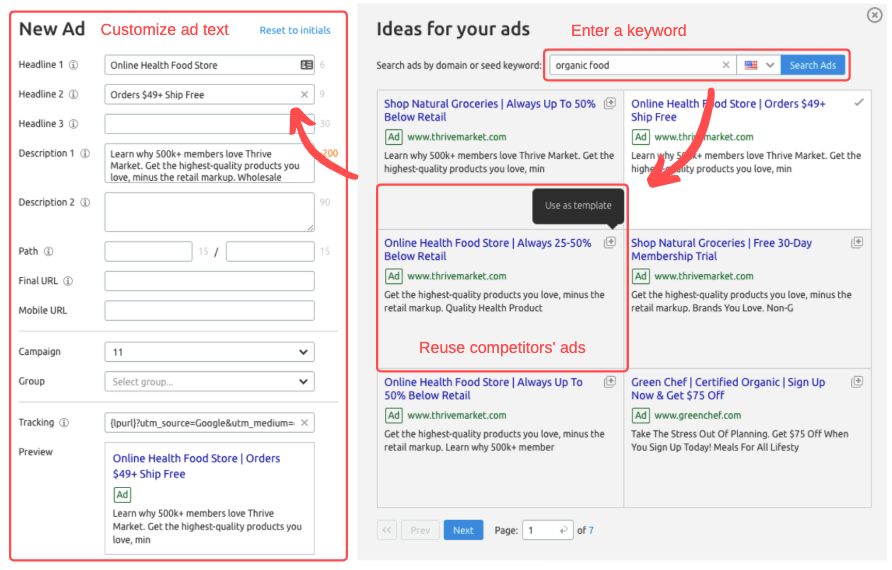Click into the Final URL field
Image resolution: width=892 pixels, height=570 pixels.
pyautogui.click(x=209, y=281)
